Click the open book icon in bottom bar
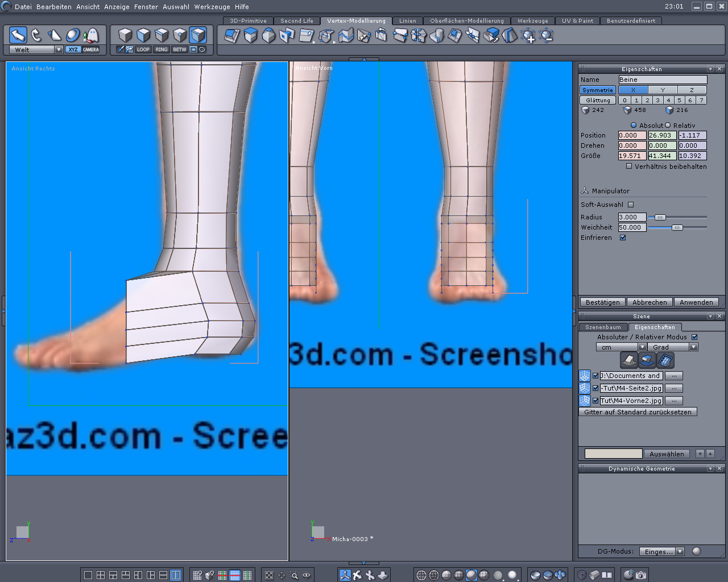This screenshot has height=582, width=728. point(607,575)
